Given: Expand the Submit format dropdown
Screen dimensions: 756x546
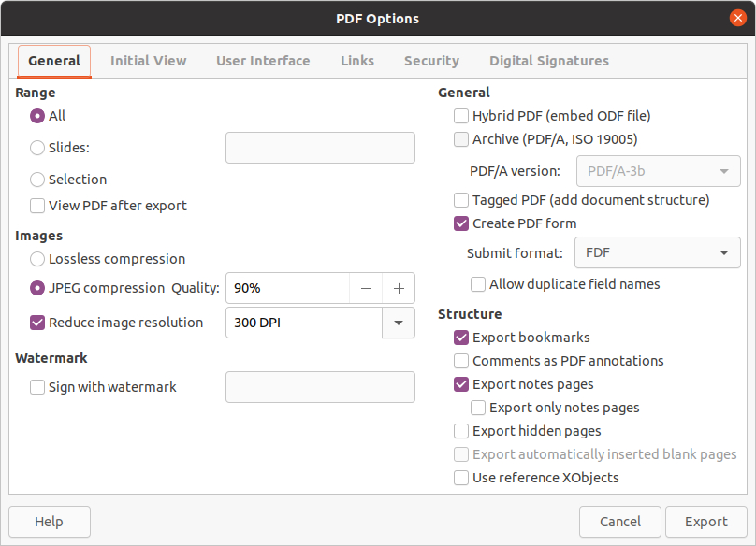Looking at the screenshot, I should pyautogui.click(x=657, y=252).
